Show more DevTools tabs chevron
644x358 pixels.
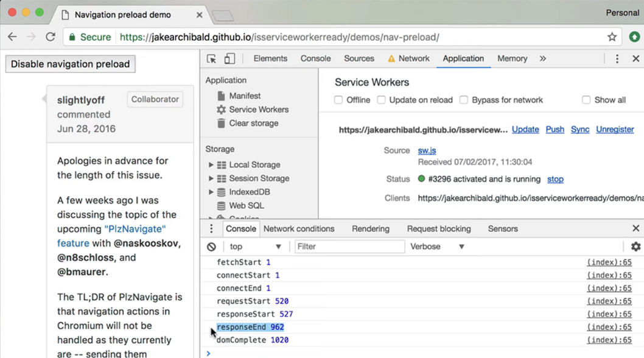(542, 59)
